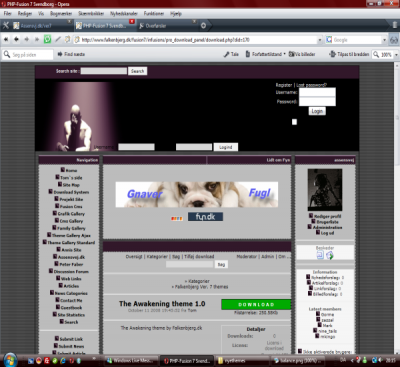Screen dimensions: 400x367
Task: Open the Windows Start orb
Action: [10, 360]
